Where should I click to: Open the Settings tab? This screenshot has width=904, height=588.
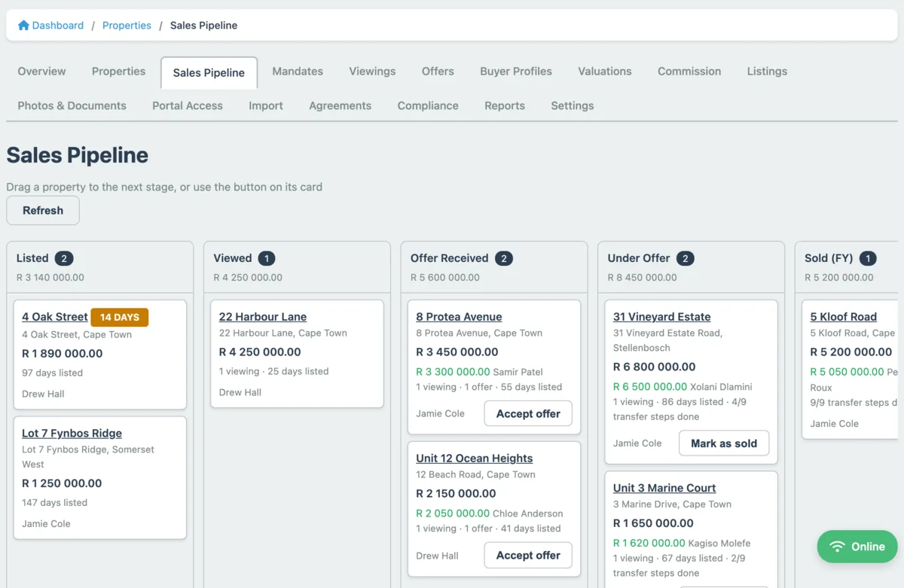(x=573, y=106)
